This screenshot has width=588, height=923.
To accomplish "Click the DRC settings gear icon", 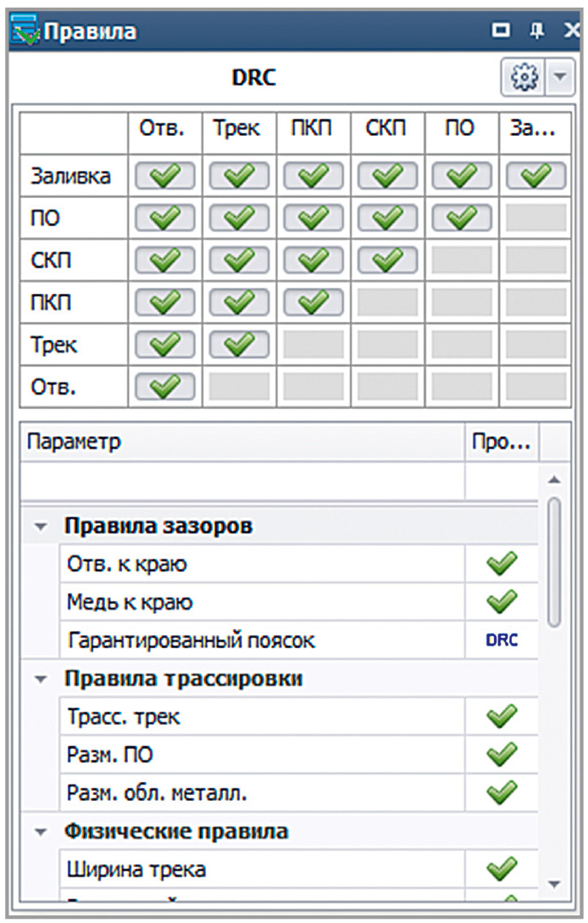I will pos(525,79).
